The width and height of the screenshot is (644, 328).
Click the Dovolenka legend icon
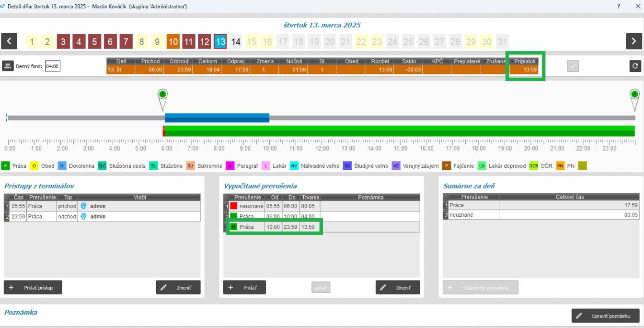pos(61,166)
